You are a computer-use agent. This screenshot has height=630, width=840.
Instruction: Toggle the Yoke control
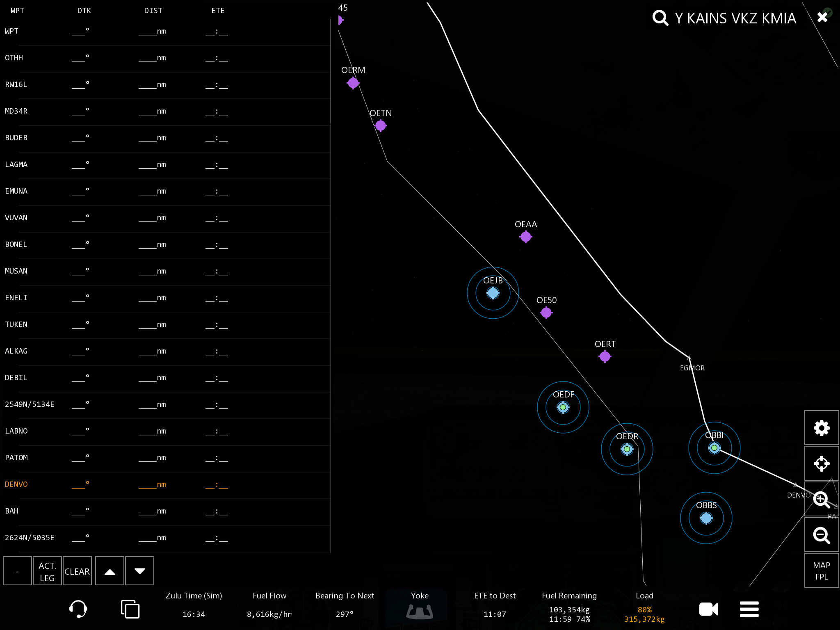coord(420,608)
